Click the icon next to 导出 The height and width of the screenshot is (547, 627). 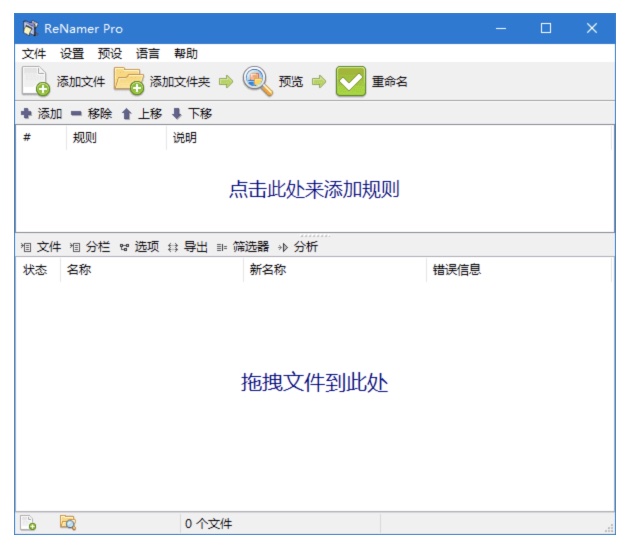173,248
